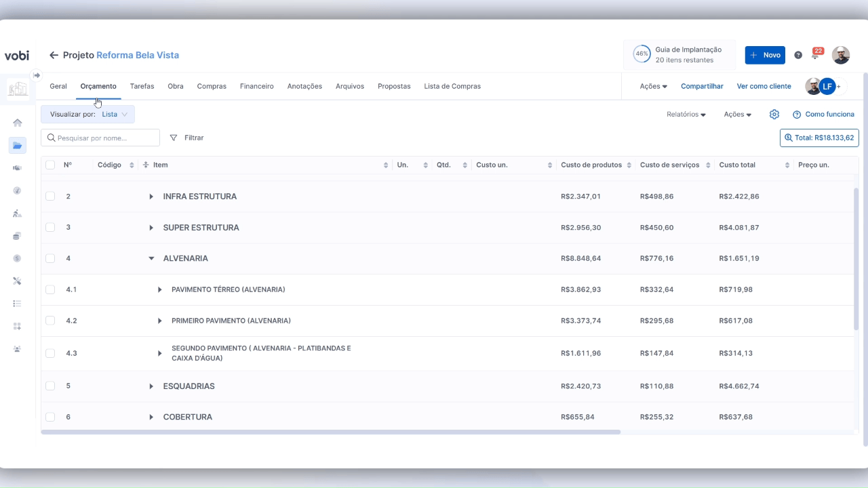
Task: Check the ALVENARIA row checkbox
Action: (50, 258)
